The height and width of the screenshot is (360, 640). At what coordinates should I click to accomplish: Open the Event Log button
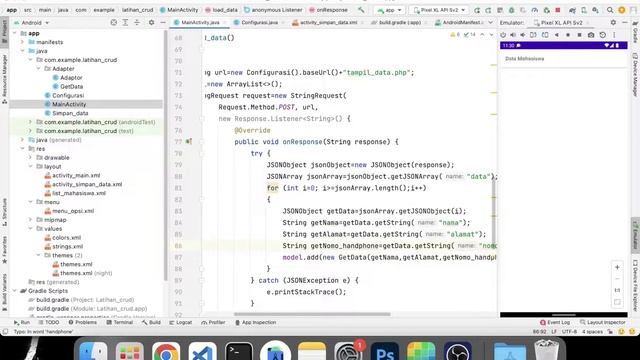(555, 322)
